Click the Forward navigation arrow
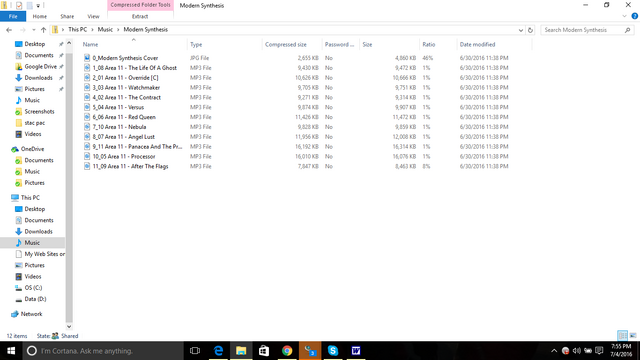Screen dimensions: 640x360 [x=22, y=30]
